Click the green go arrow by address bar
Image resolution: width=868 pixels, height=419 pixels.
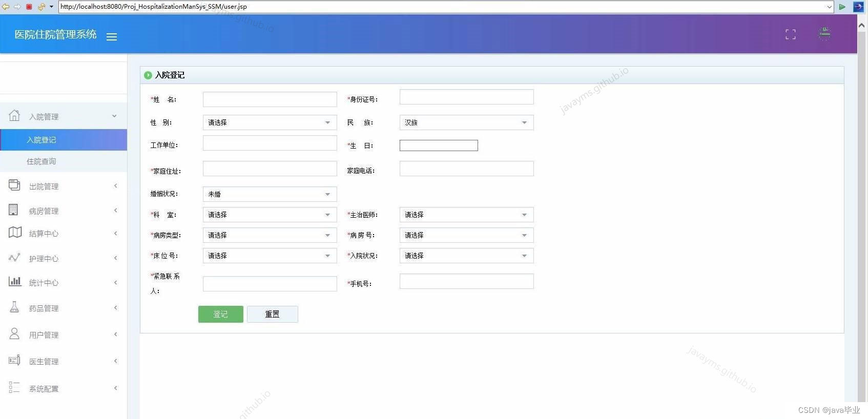click(842, 7)
